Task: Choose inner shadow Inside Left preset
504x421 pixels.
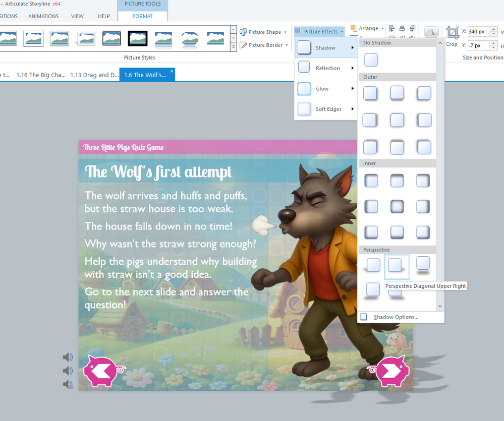Action: [371, 207]
